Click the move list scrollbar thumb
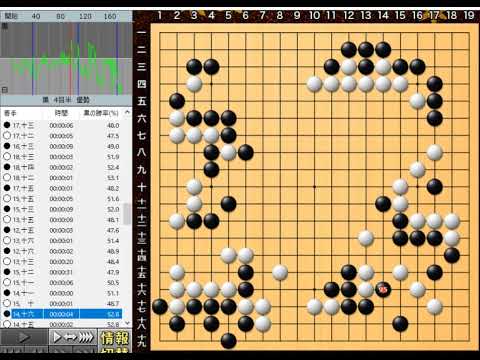 click(x=127, y=213)
